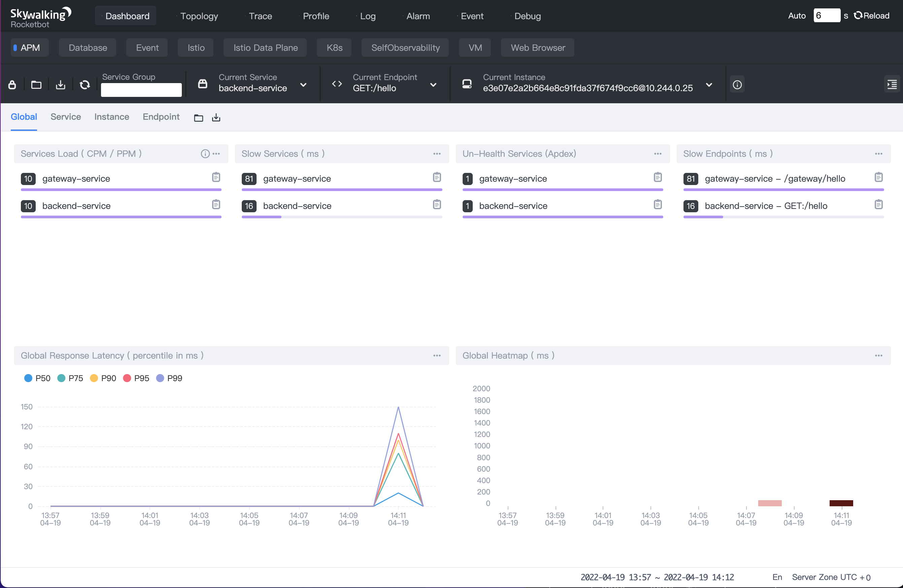Expand the Current Service dropdown

[303, 84]
